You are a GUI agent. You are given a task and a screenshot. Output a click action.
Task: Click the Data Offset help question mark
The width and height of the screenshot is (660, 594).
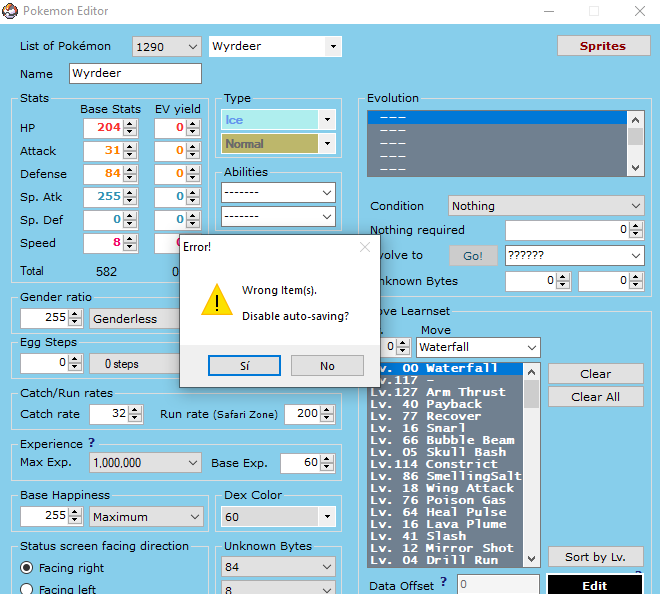443,582
